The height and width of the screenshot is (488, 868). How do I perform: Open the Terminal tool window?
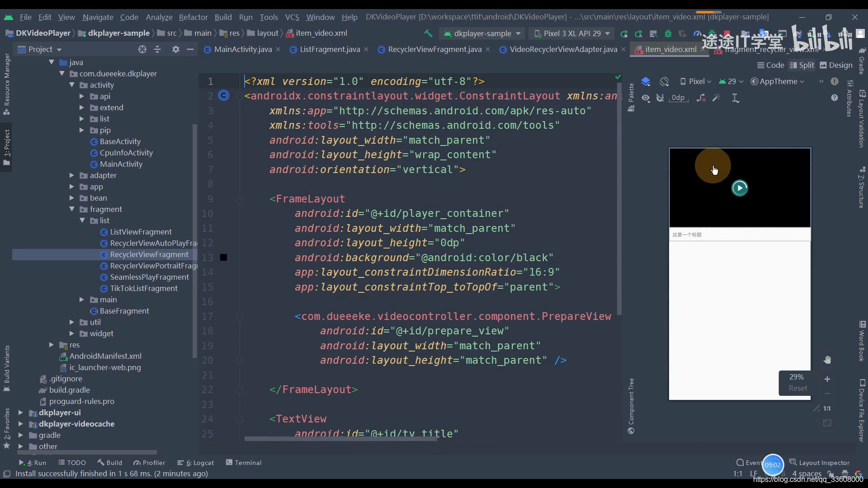(x=244, y=463)
